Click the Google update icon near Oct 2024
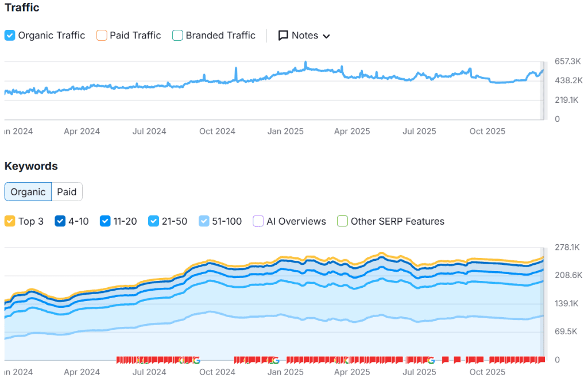This screenshot has height=378, width=588. pyautogui.click(x=196, y=361)
